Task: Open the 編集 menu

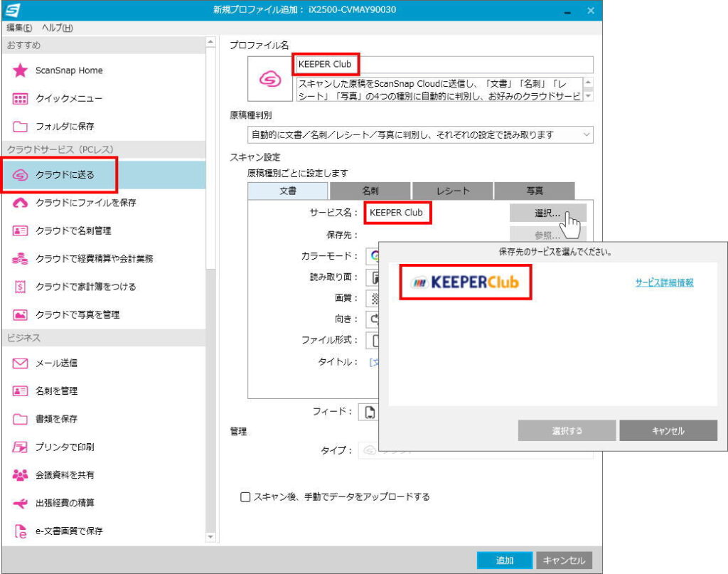Action: [x=19, y=28]
